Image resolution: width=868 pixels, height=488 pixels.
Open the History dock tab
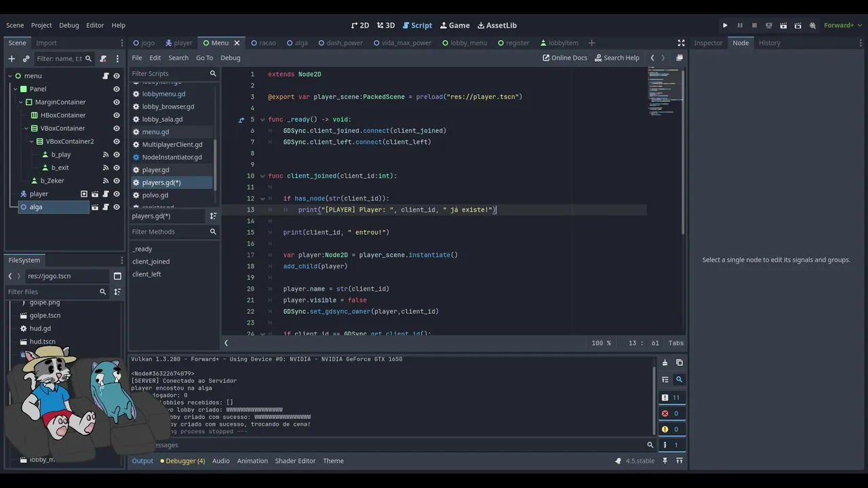pyautogui.click(x=769, y=43)
